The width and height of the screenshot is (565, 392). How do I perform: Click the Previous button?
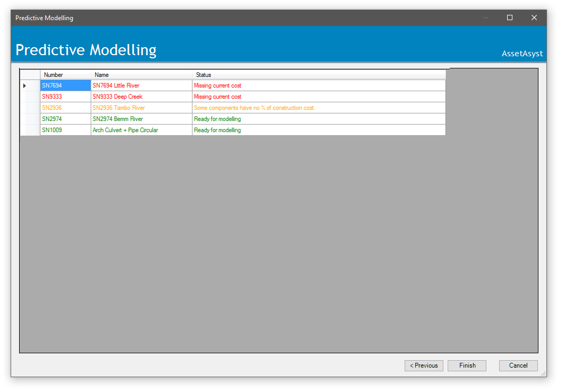[x=424, y=365]
